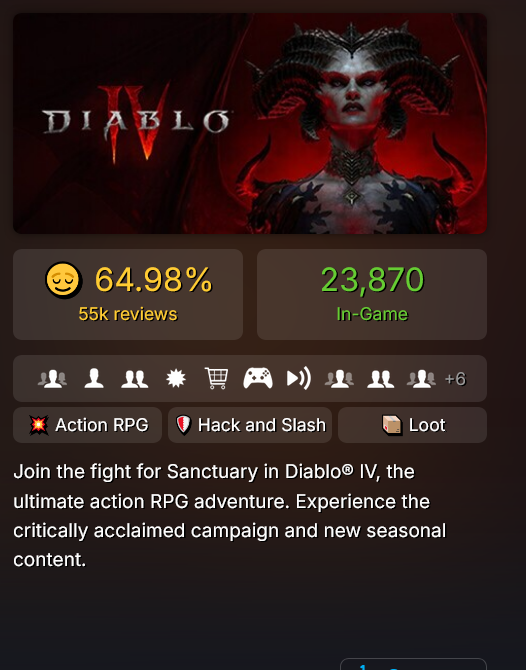Click the starburst achievements icon

pos(176,379)
